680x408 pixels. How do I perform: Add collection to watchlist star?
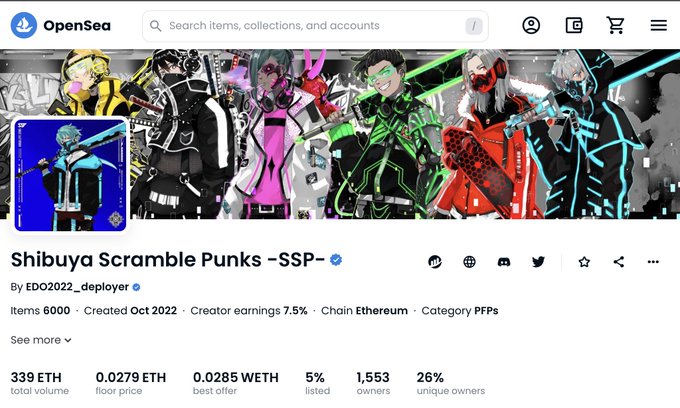[x=584, y=261]
